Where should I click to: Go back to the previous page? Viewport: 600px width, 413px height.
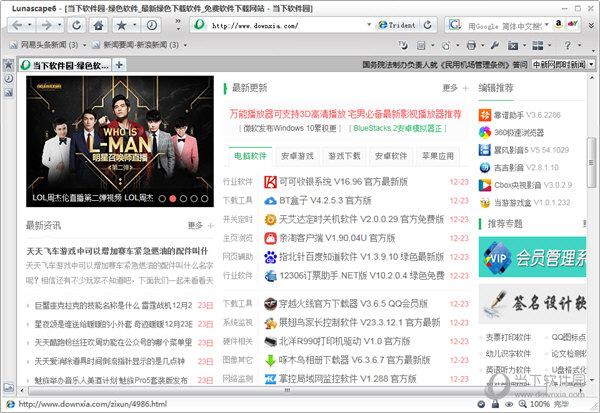(16, 25)
